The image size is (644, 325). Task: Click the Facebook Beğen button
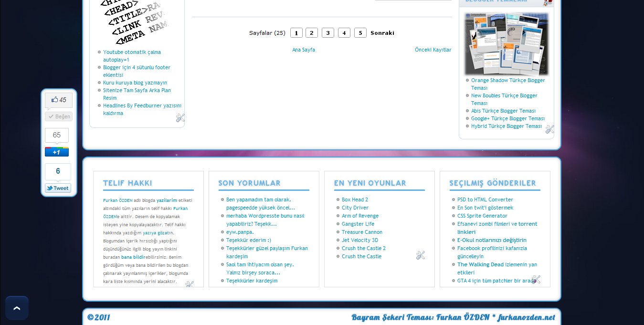coord(59,116)
